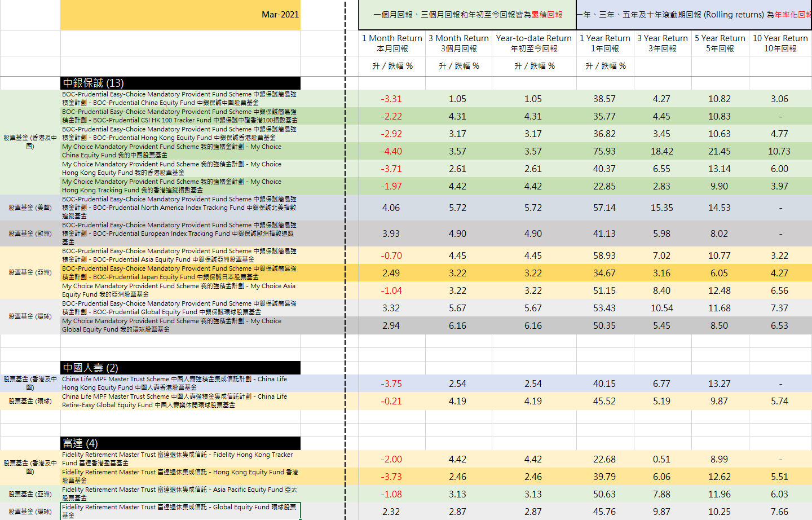Click the 12.62 five year return value

[x=720, y=477]
